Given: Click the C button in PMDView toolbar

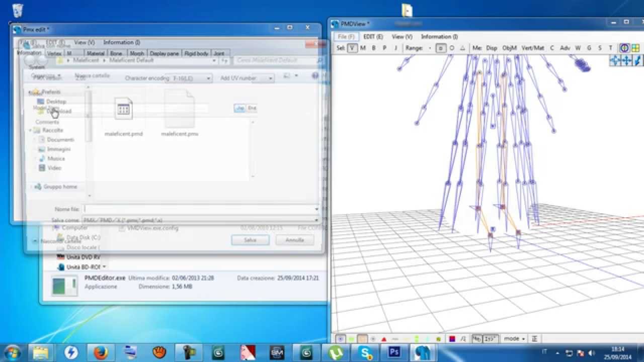Looking at the screenshot, I should pyautogui.click(x=552, y=48).
